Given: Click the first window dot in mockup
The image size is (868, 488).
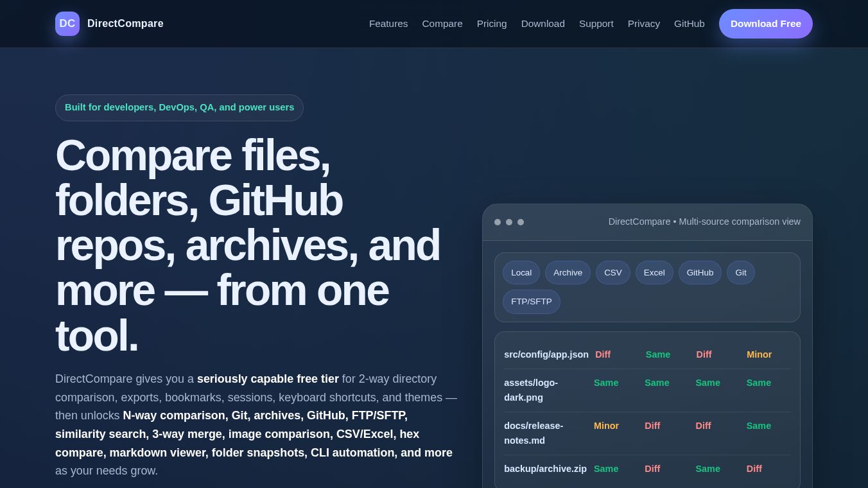Looking at the screenshot, I should pyautogui.click(x=498, y=222).
